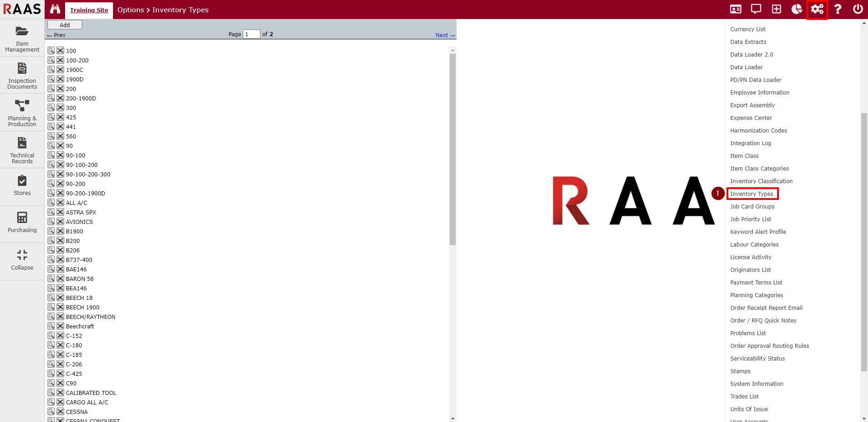868x422 pixels.
Task: View details of AVIONICS with magnifier
Action: pos(51,222)
